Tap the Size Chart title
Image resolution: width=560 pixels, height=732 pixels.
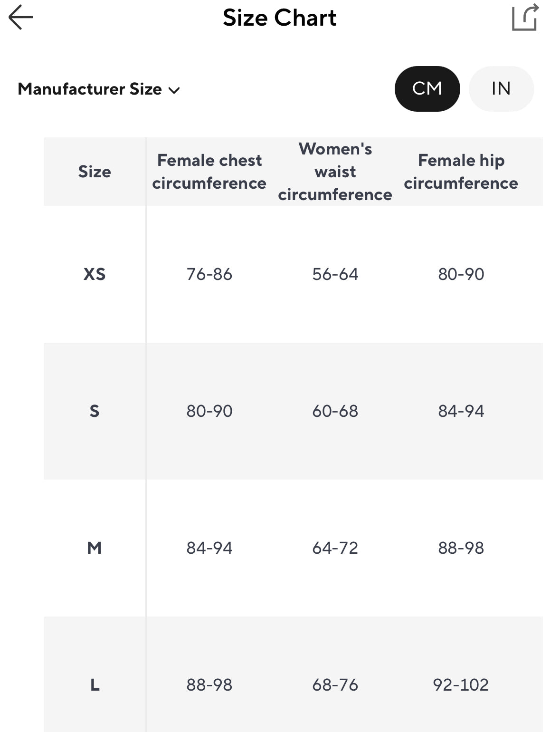tap(279, 18)
